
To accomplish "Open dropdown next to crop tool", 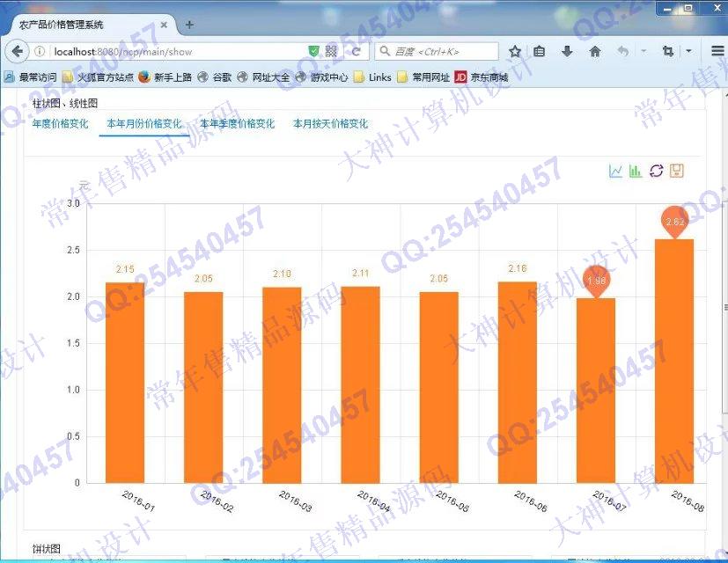I will (689, 51).
